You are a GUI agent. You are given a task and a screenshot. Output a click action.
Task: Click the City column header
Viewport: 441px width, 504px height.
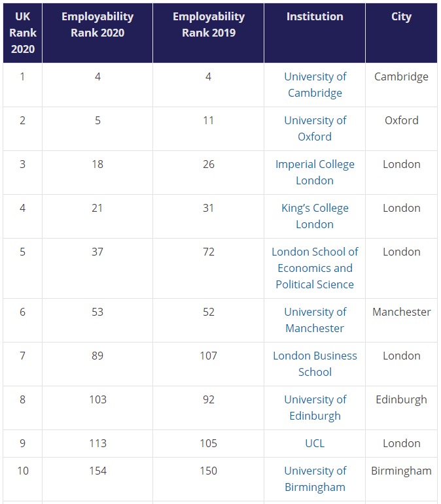(401, 33)
